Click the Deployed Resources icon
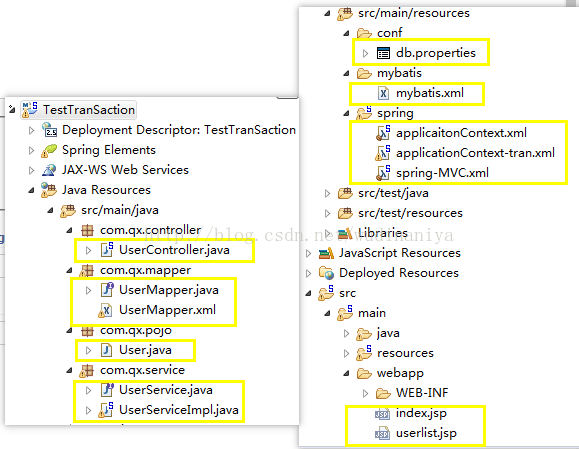The image size is (579, 449). 326,273
